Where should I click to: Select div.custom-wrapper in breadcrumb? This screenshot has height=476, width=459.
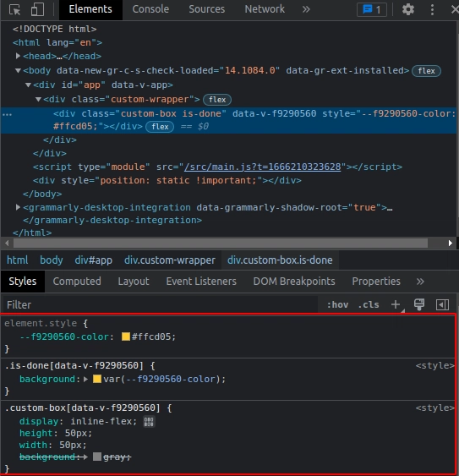point(170,260)
